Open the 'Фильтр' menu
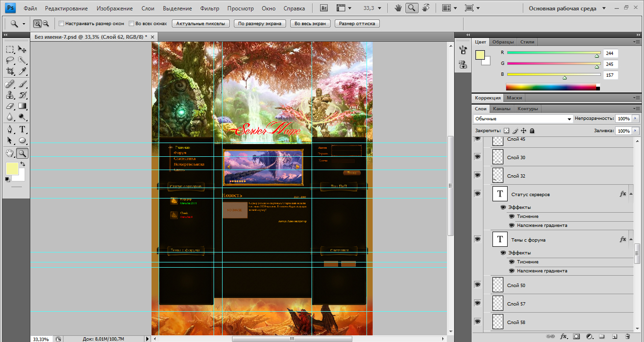Viewport: 644px width, 342px height. click(210, 9)
